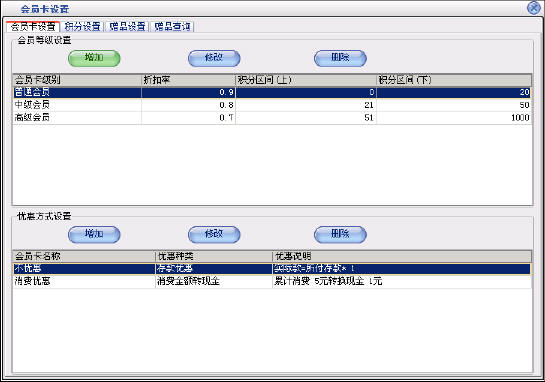This screenshot has height=382, width=545.
Task: Click the 积分区间(下) column header
Action: 454,80
